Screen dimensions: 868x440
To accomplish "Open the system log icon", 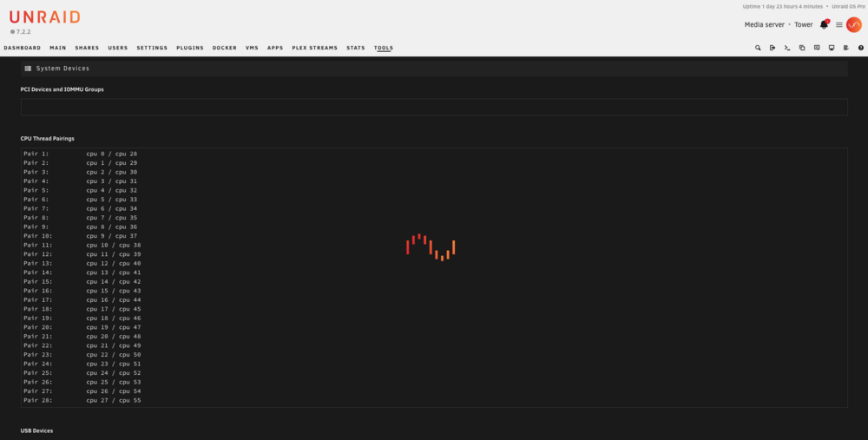I will click(x=845, y=48).
